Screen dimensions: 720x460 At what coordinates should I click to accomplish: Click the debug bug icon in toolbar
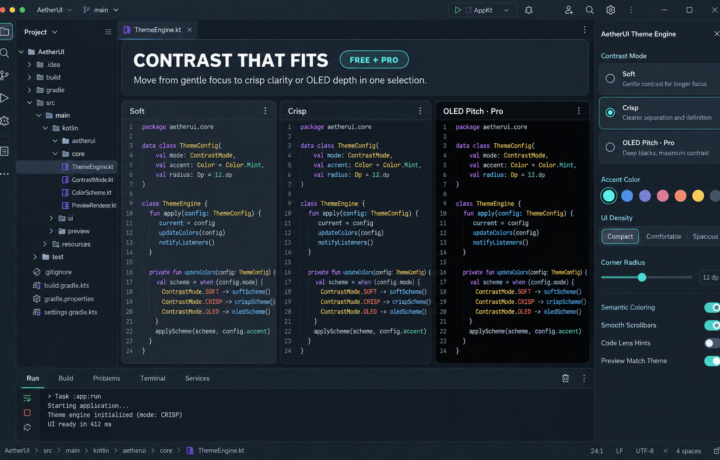[x=529, y=10]
